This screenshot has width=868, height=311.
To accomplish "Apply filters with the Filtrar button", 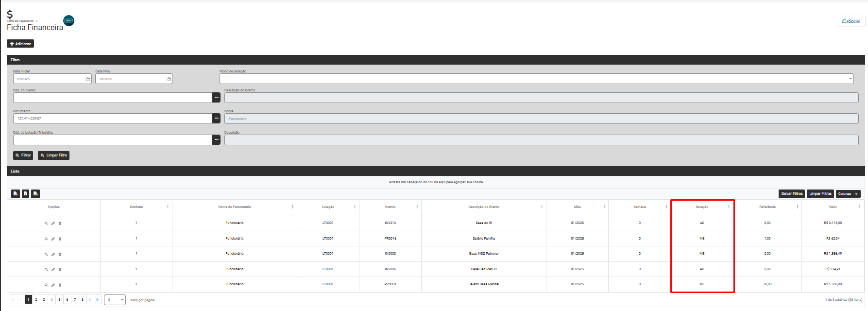I will pyautogui.click(x=23, y=155).
